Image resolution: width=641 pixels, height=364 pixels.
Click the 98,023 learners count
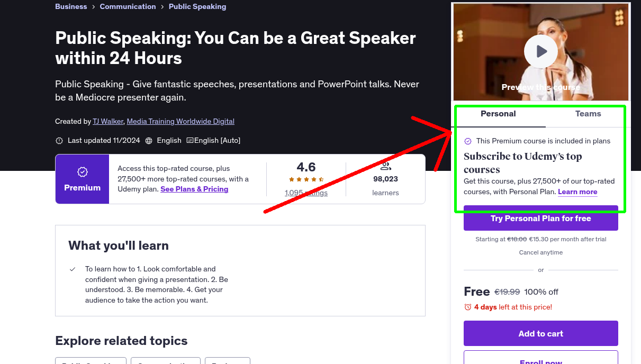(385, 179)
